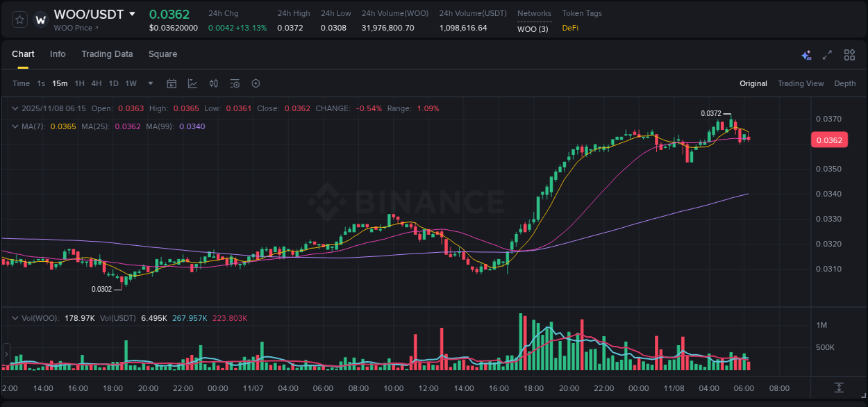This screenshot has width=868, height=407.
Task: Click the red current price label 0.0362
Action: click(829, 140)
